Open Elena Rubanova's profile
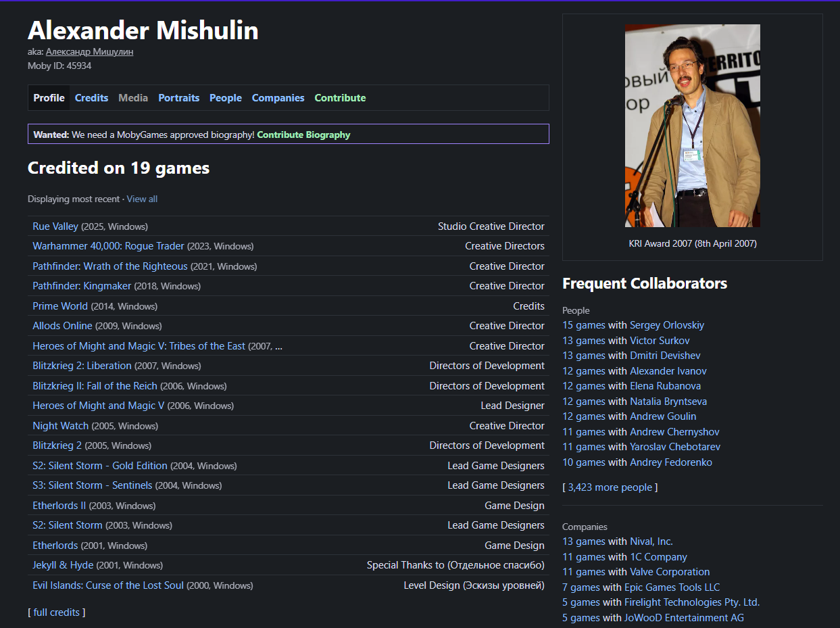Screen dimensions: 840x628 pos(665,386)
